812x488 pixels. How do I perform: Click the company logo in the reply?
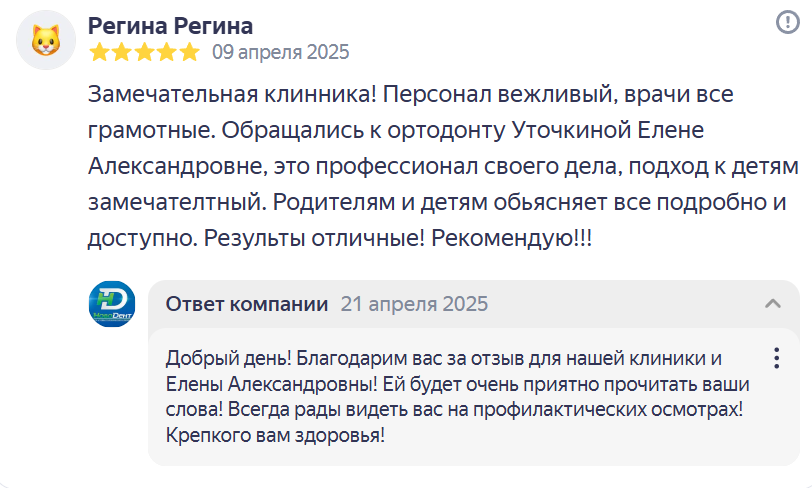[x=112, y=304]
